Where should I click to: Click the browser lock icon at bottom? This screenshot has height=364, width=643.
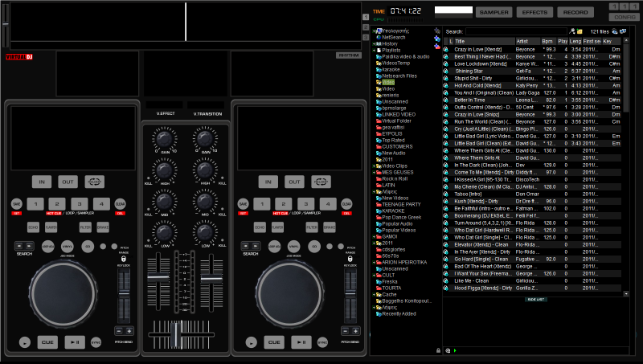point(438,350)
